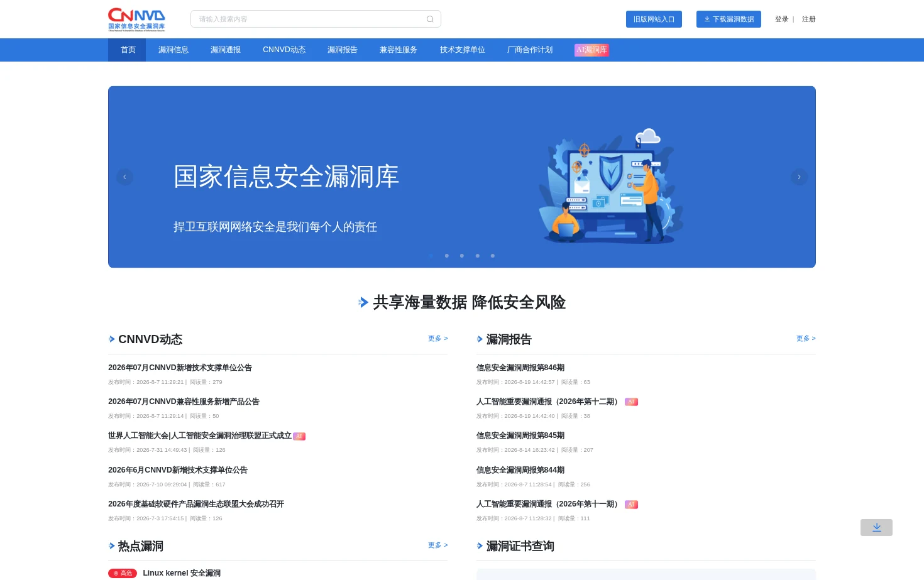924x580 pixels.
Task: Click 阅读量 617 text
Action: [209, 484]
